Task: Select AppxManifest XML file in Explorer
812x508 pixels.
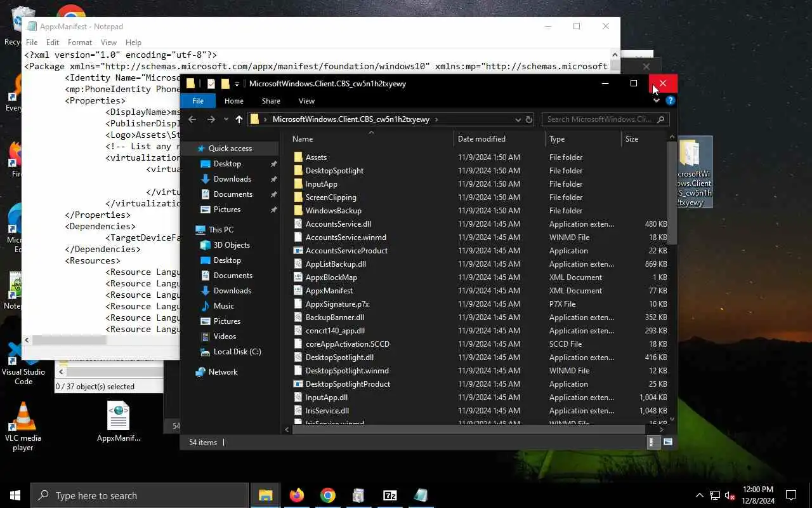Action: [x=329, y=291]
